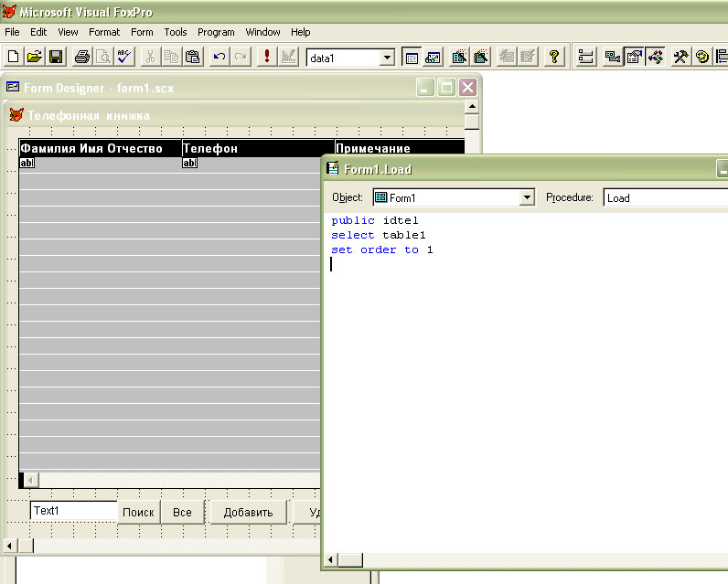Open the Format menu
This screenshot has width=728, height=584.
(104, 32)
